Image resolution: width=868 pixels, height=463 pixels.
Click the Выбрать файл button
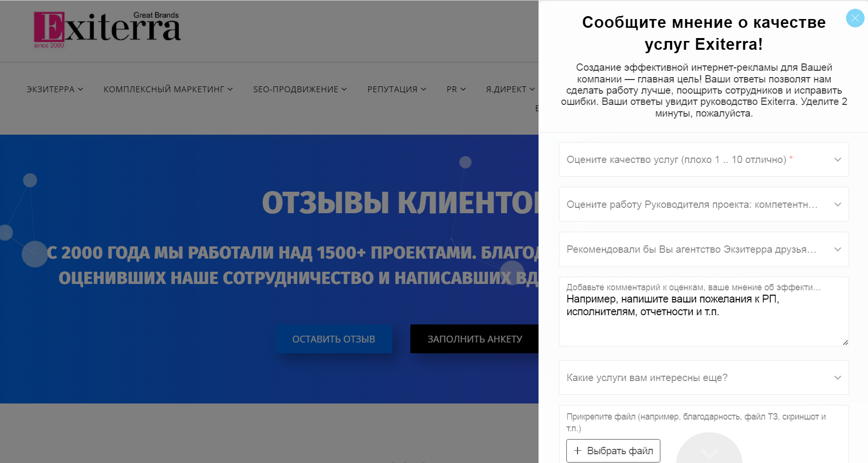click(613, 451)
